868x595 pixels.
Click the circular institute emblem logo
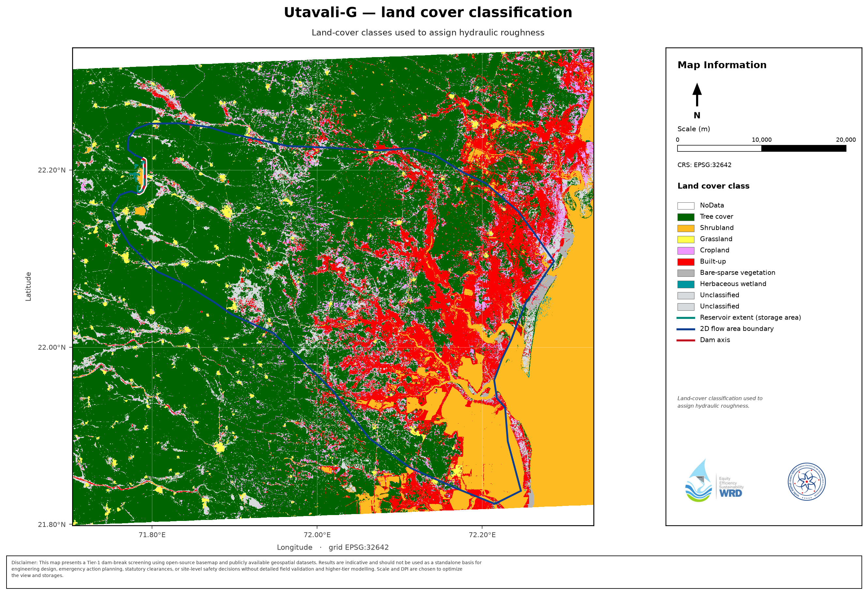click(806, 482)
